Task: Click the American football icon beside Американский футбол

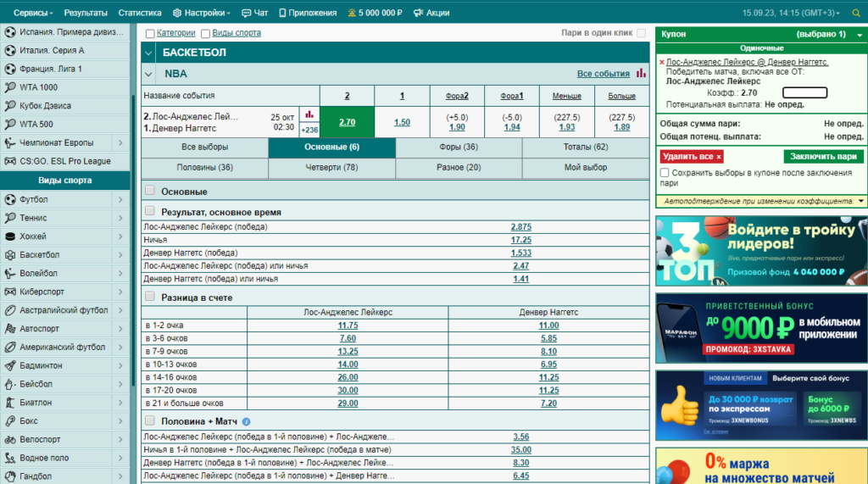Action: (10, 348)
